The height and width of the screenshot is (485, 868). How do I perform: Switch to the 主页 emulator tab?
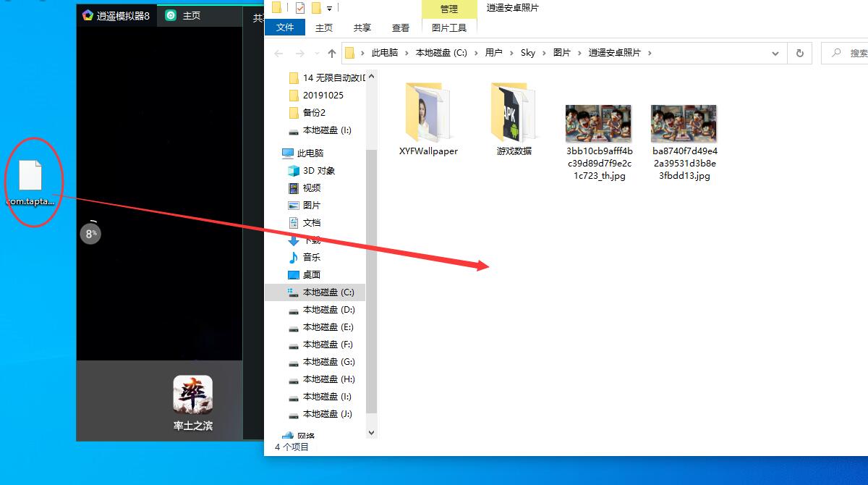pos(191,15)
